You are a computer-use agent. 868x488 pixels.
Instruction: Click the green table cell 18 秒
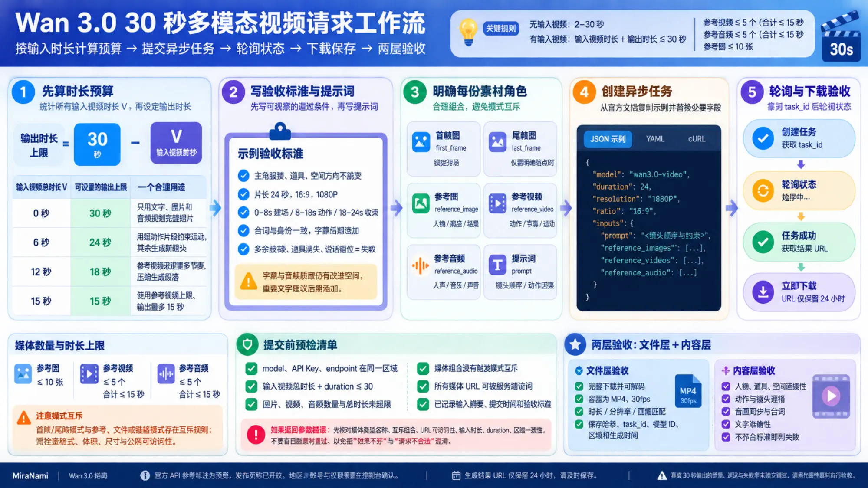[100, 272]
